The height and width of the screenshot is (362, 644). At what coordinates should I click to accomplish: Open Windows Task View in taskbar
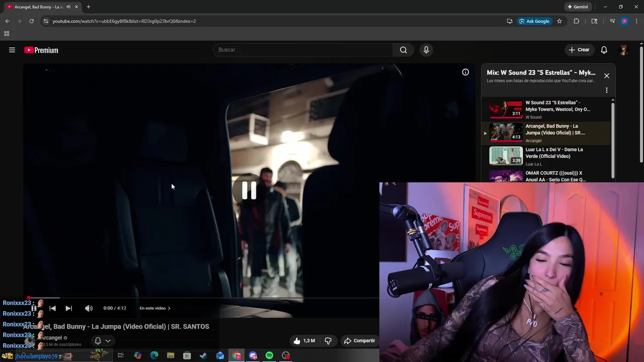coord(120,355)
